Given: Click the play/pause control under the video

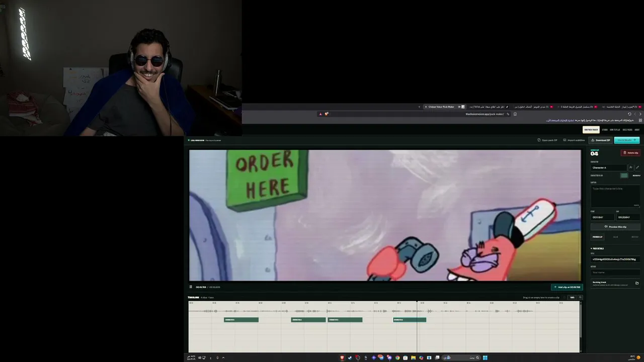Looking at the screenshot, I should tap(191, 287).
